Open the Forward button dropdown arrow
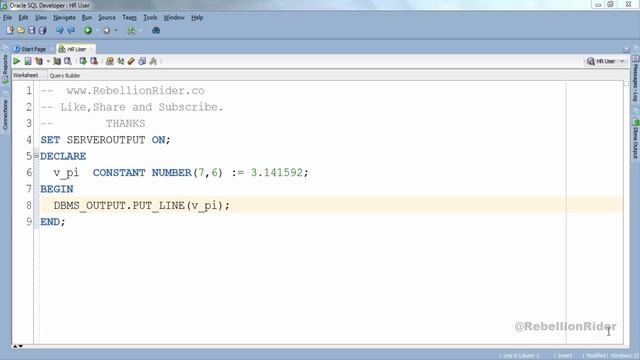This screenshot has height=360, width=640. pyautogui.click(x=116, y=31)
